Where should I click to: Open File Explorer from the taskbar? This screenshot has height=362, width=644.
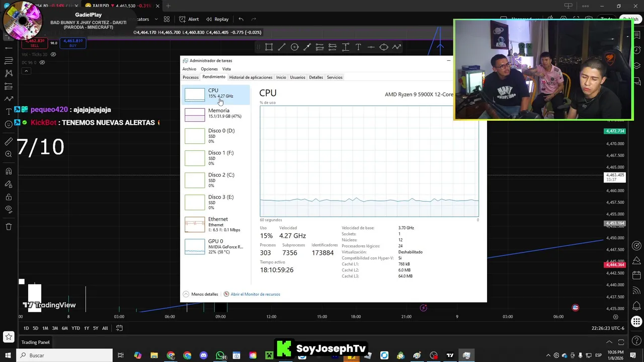click(154, 355)
